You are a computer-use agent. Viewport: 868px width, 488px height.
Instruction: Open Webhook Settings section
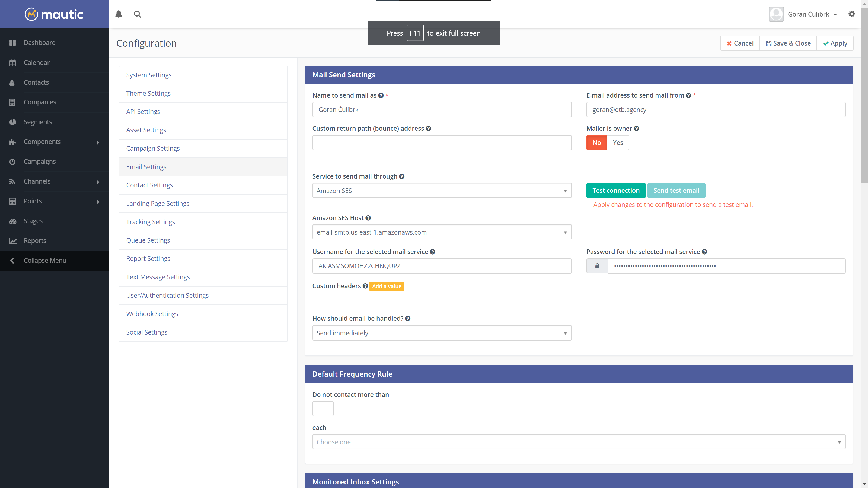203,314
